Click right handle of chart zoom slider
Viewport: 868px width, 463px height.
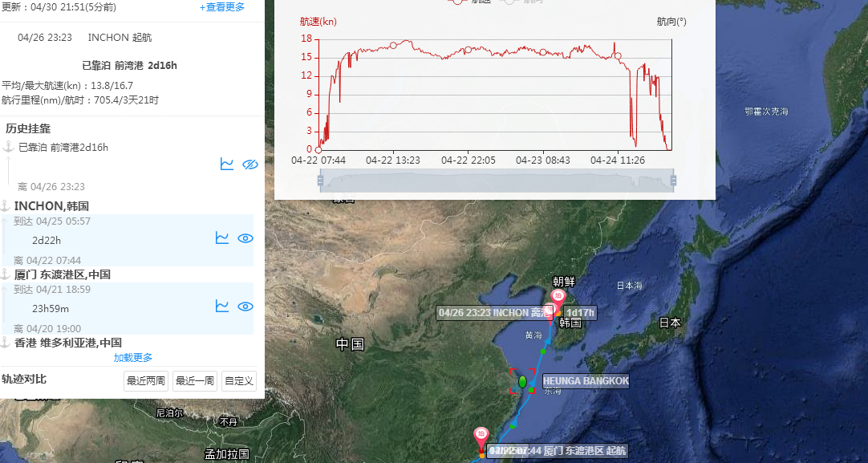(672, 181)
